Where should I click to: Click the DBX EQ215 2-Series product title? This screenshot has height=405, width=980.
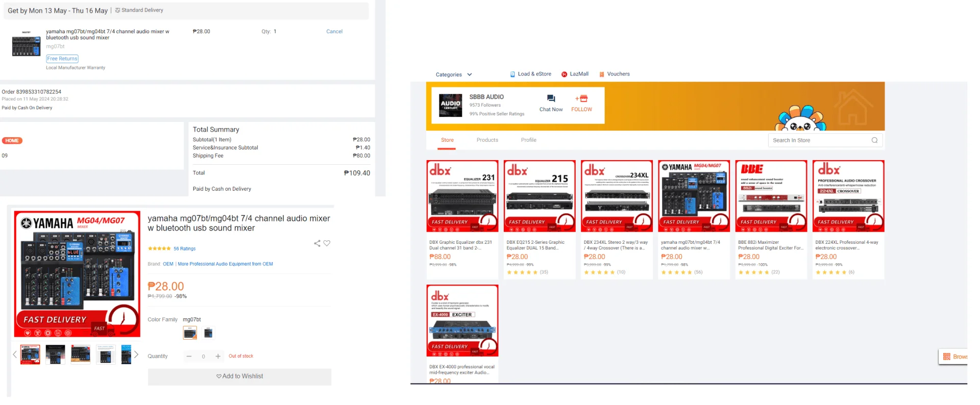click(535, 245)
